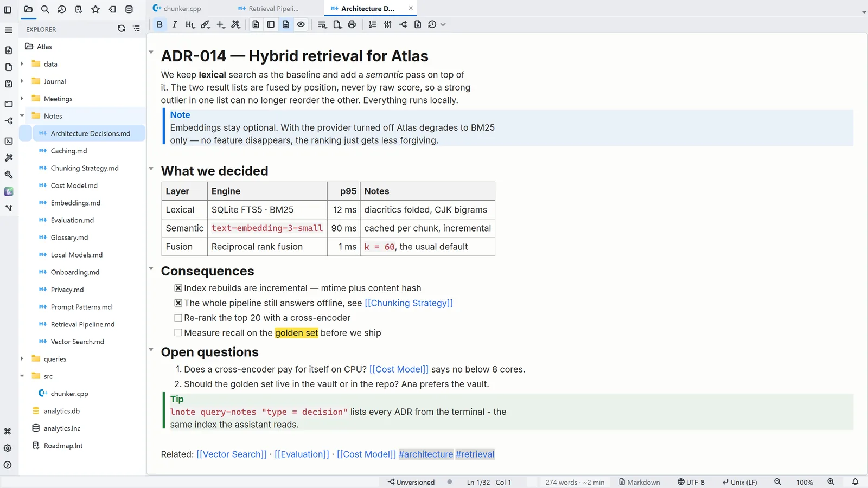Toggle the left sidebar panel visibility
The image size is (868, 488).
tap(8, 9)
